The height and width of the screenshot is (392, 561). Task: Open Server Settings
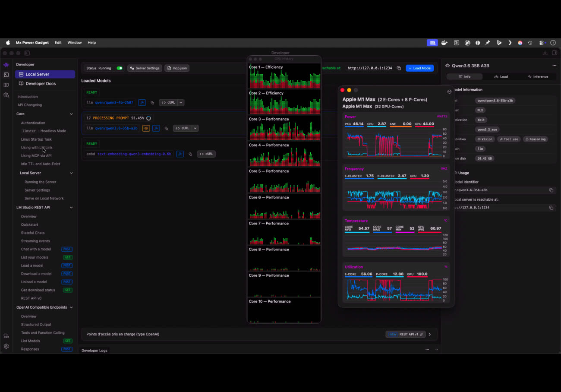[145, 68]
